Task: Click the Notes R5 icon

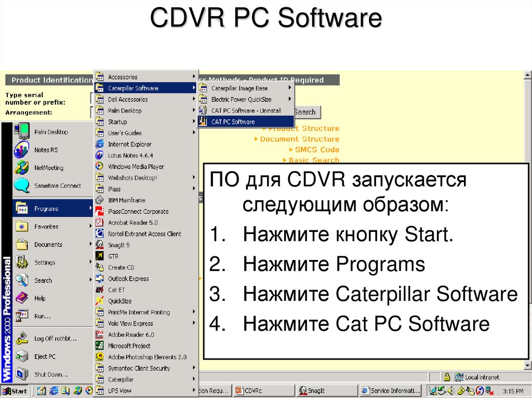Action: 21,149
